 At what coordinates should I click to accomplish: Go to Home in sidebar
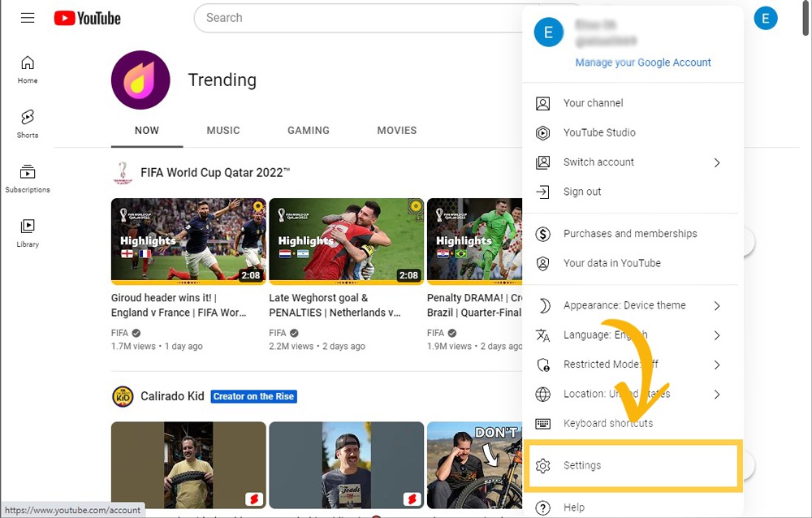pos(28,69)
